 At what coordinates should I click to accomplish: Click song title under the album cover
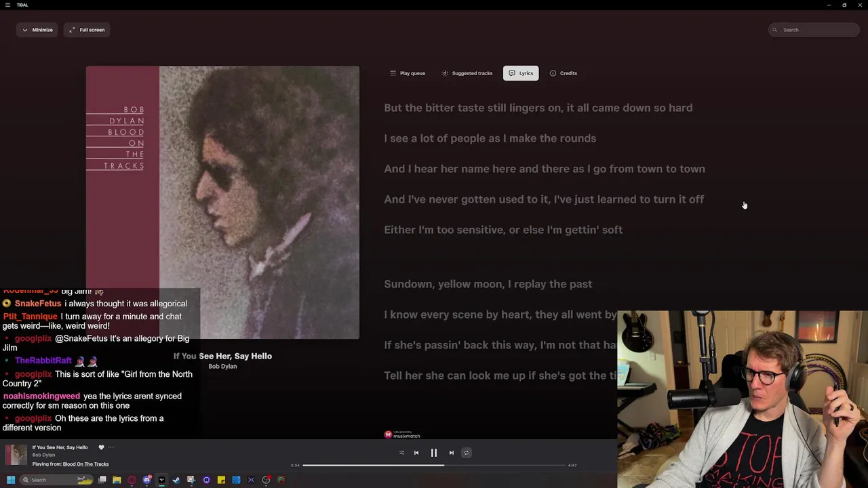tap(222, 356)
